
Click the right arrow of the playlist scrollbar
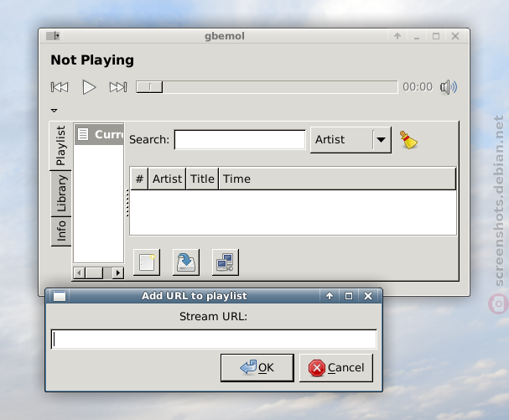pyautogui.click(x=118, y=273)
